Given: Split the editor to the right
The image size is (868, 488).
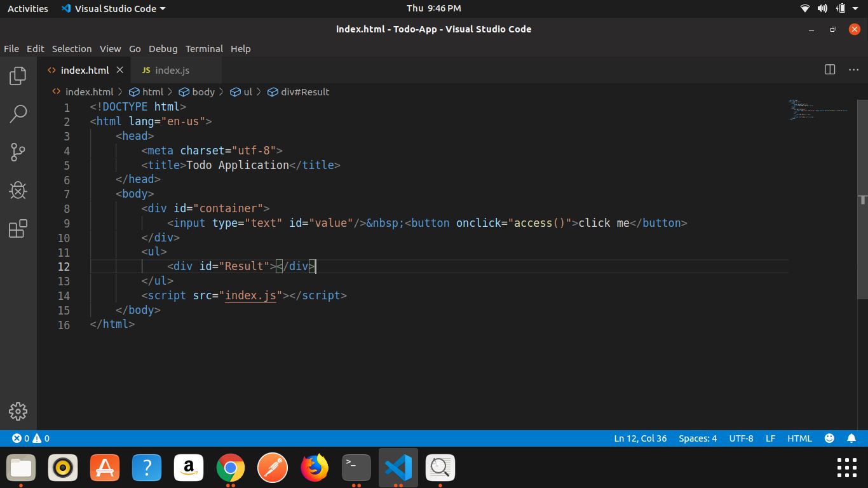Looking at the screenshot, I should (830, 70).
